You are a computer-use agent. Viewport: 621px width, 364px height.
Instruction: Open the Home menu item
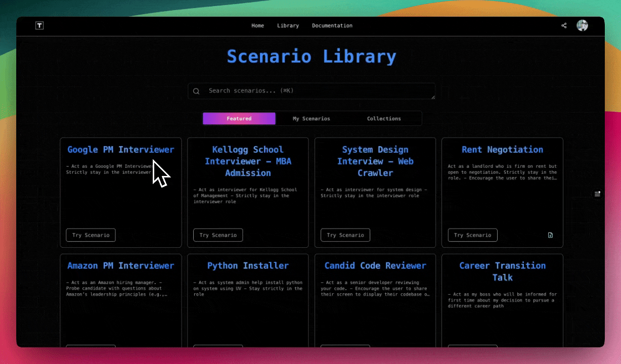tap(258, 25)
